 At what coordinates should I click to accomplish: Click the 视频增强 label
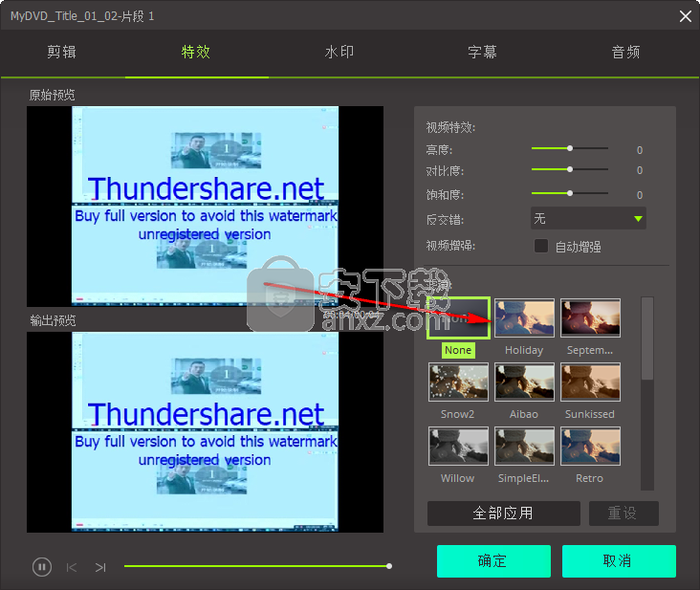coord(450,246)
